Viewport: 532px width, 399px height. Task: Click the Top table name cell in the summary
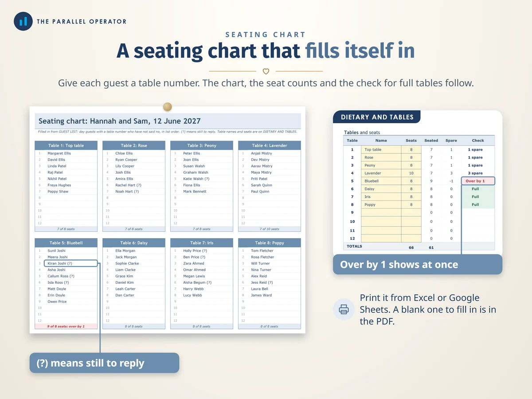click(x=381, y=150)
